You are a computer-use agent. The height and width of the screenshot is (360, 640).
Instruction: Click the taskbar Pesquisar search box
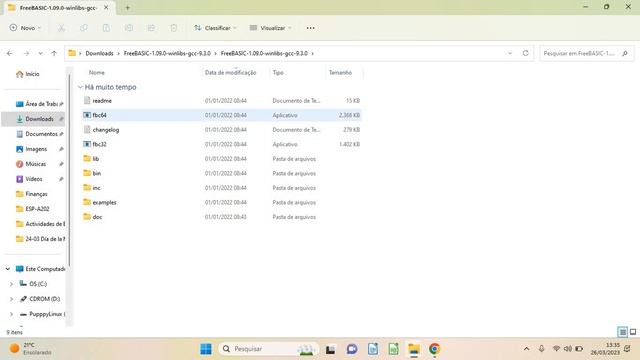269,349
